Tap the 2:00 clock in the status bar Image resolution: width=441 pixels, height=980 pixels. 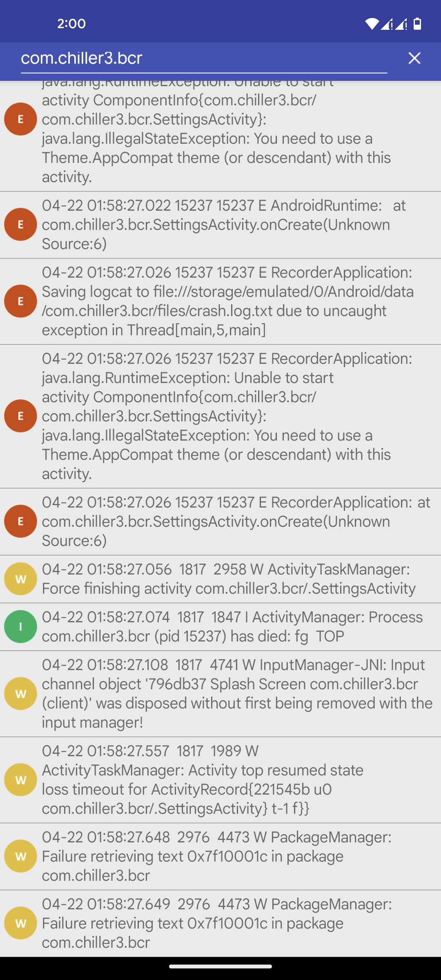(71, 23)
